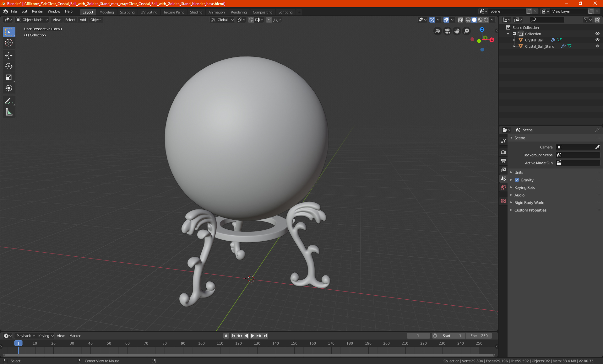Open the Add menu in viewport
Image resolution: width=603 pixels, height=364 pixels.
pos(83,20)
